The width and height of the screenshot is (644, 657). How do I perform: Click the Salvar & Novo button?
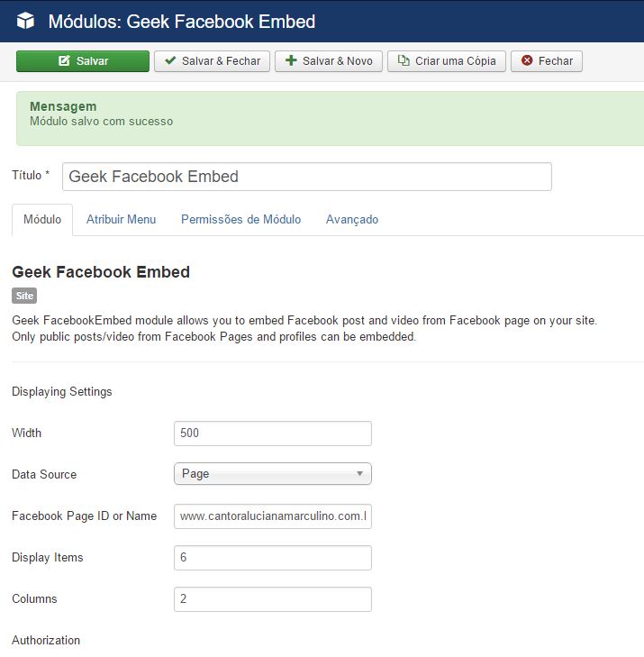(328, 61)
